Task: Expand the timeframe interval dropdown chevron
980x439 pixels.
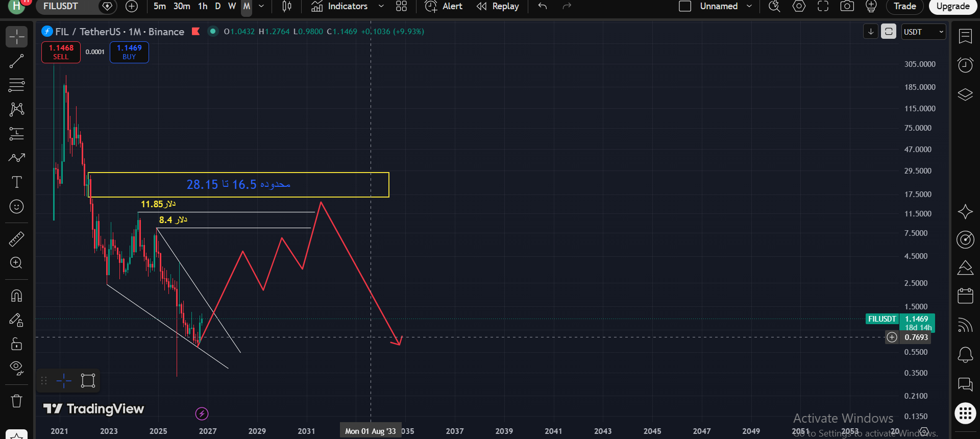Action: point(261,6)
